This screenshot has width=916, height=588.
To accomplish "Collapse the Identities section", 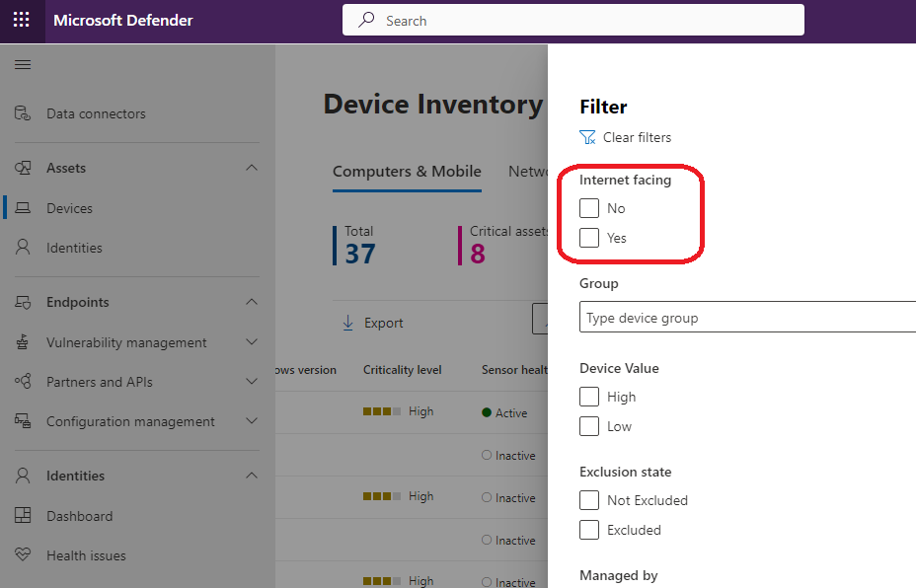I will pyautogui.click(x=254, y=476).
